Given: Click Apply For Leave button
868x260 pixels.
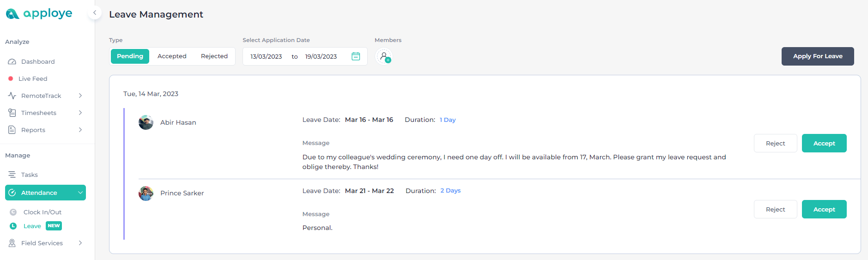Looking at the screenshot, I should point(818,56).
